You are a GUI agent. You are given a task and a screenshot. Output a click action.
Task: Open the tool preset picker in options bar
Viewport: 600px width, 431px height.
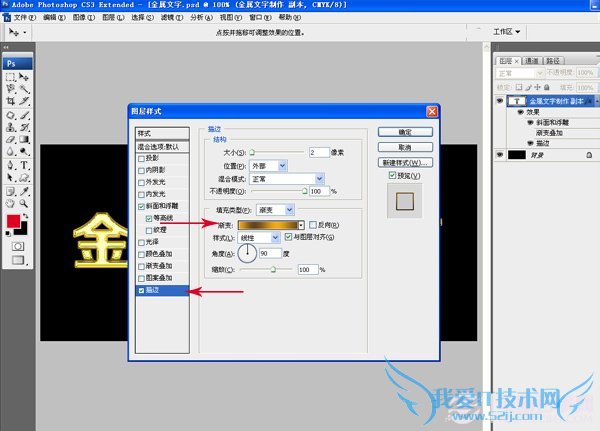pyautogui.click(x=16, y=33)
